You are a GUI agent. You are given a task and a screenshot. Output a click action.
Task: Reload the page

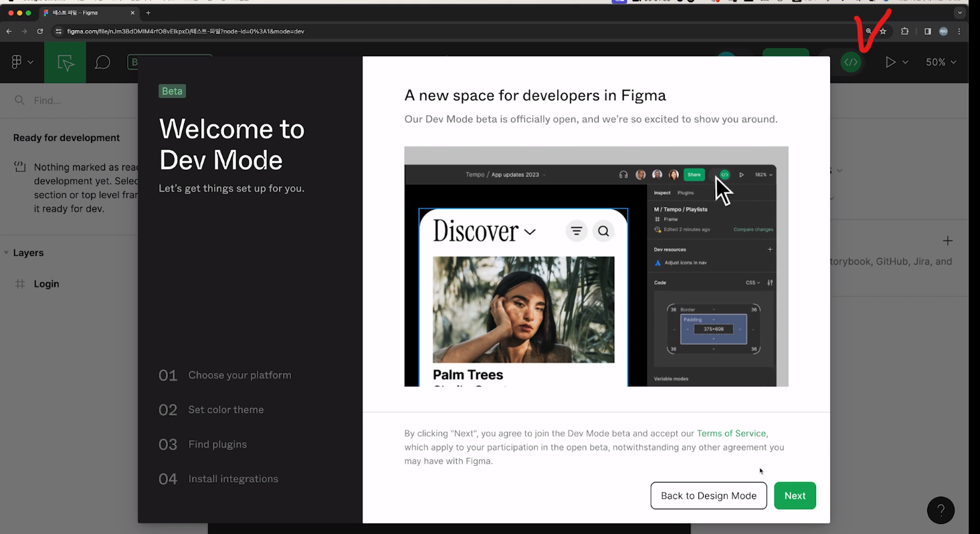point(40,31)
